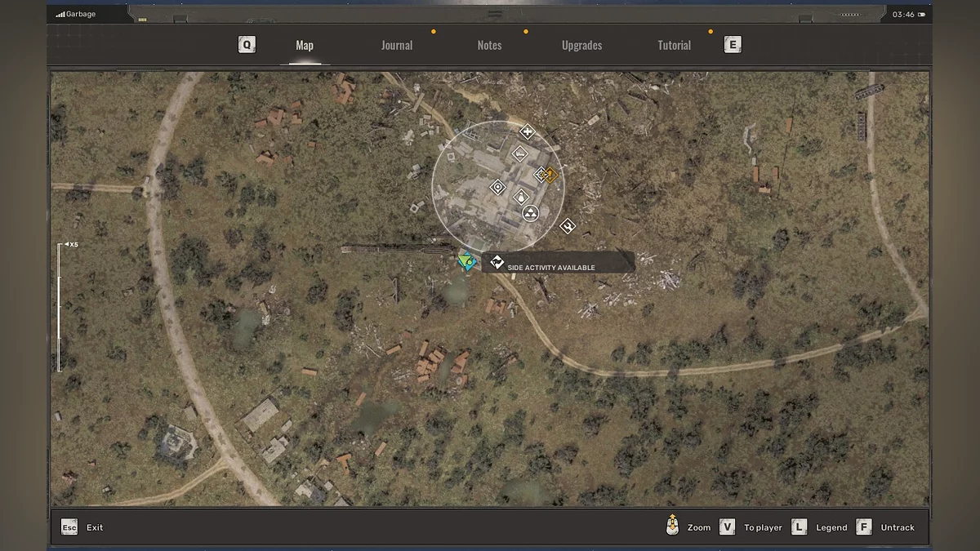The width and height of the screenshot is (980, 551).
Task: Click the orange exclamation quest marker
Action: [551, 174]
